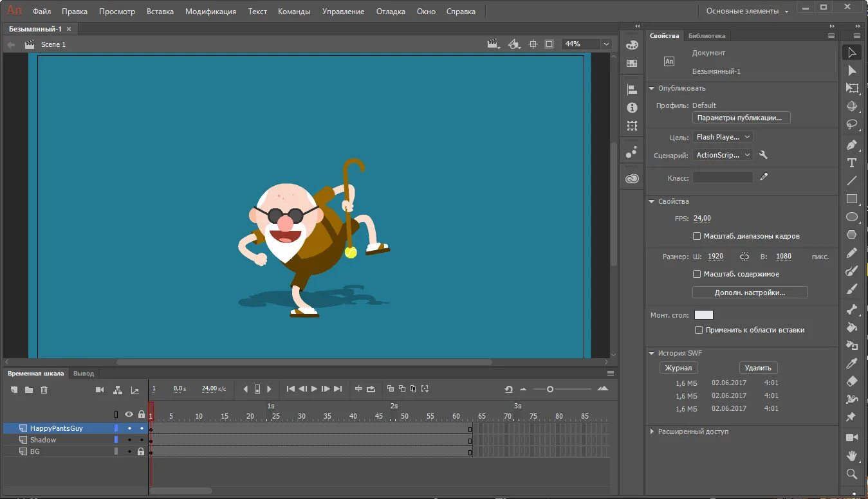Pick the Rectangle tool

coord(851,199)
